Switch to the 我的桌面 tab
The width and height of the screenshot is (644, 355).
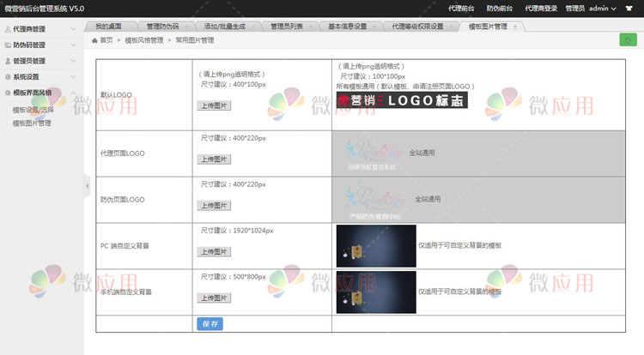pyautogui.click(x=108, y=27)
